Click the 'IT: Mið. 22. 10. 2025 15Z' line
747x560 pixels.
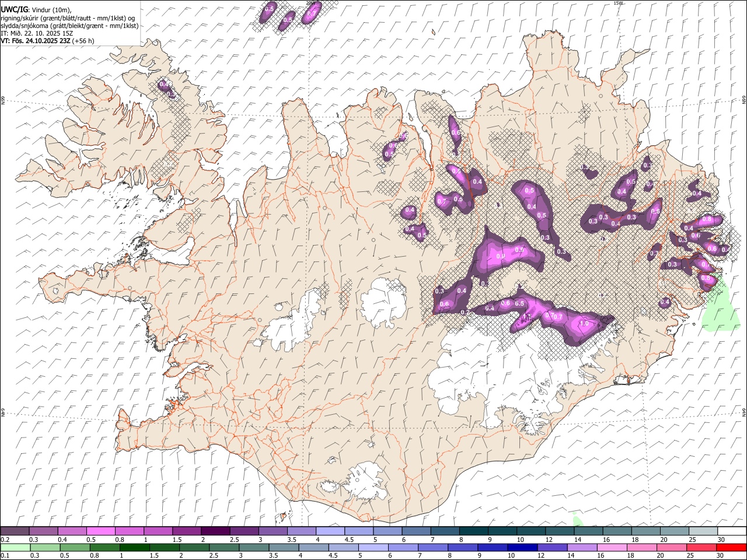[x=37, y=33]
